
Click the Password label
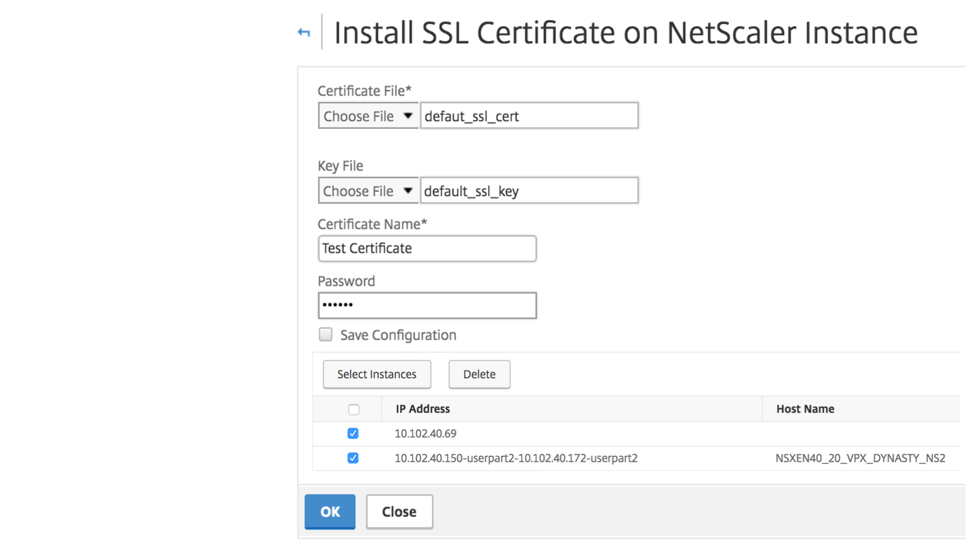coord(346,281)
